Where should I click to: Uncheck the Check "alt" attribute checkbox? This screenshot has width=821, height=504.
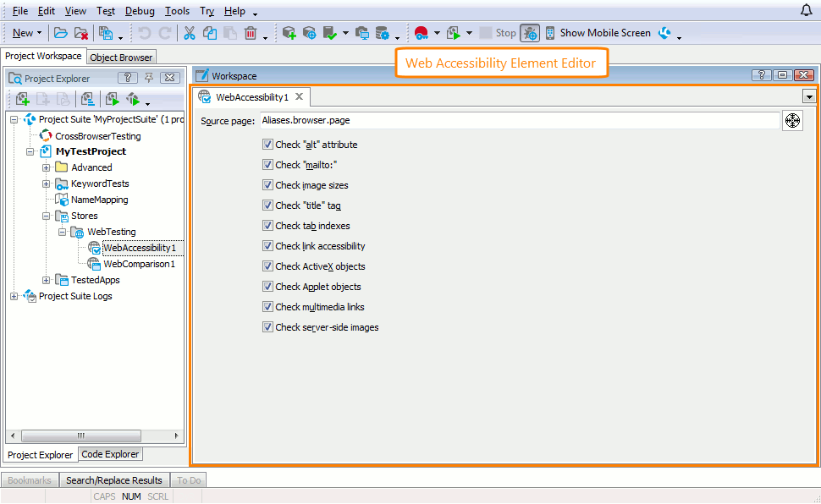[x=267, y=144]
